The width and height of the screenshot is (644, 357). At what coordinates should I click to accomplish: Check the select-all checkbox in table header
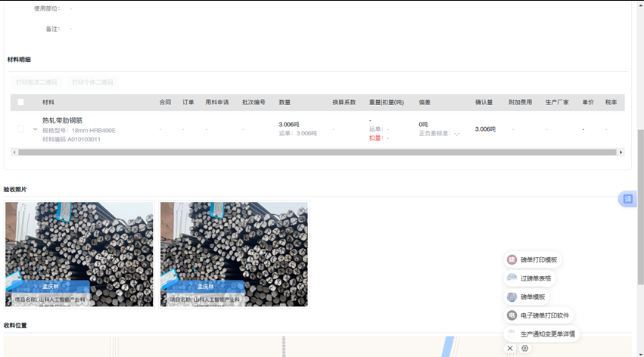pos(20,102)
